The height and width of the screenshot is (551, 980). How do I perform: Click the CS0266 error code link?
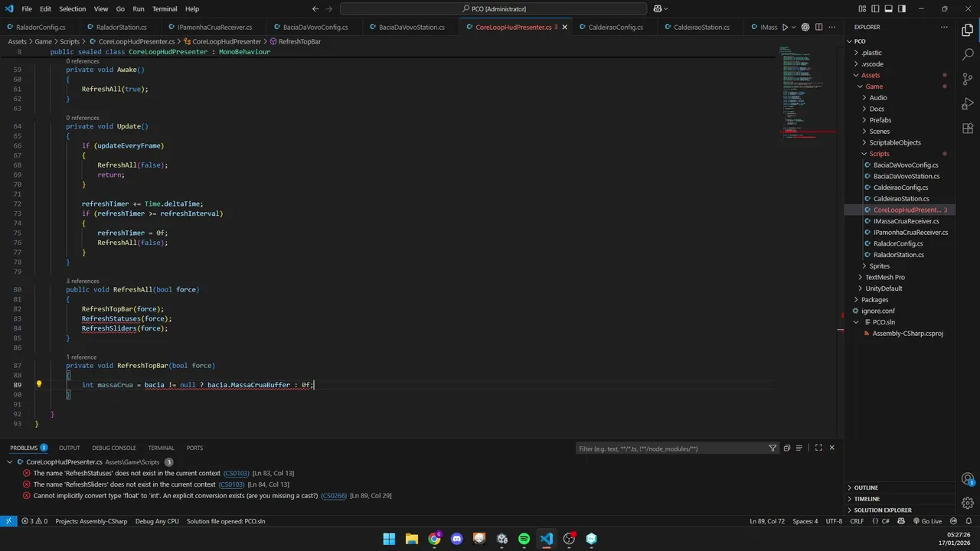pos(333,496)
